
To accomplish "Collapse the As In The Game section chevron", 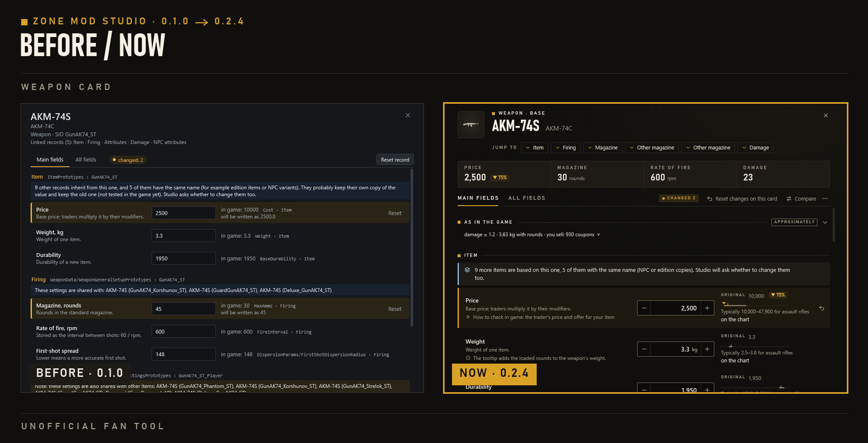I will (825, 222).
